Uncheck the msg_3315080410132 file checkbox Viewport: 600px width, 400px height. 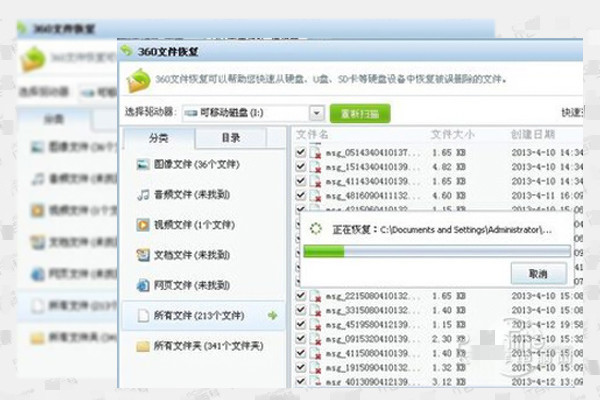pos(300,310)
